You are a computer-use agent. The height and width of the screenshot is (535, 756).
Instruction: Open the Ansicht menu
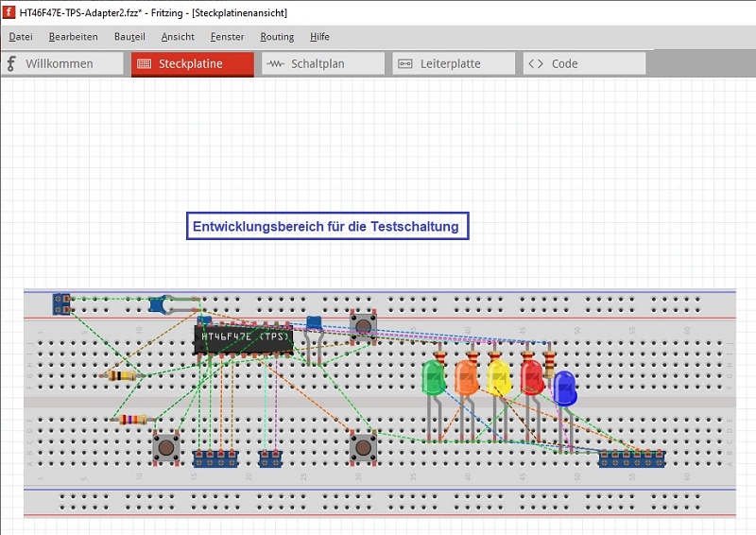click(x=178, y=37)
